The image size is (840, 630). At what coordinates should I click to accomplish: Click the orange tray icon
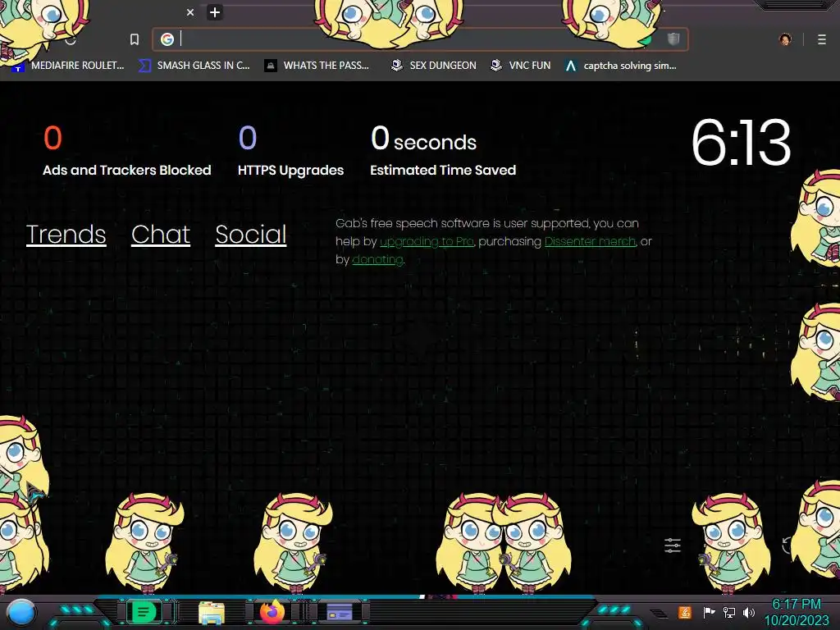point(685,612)
